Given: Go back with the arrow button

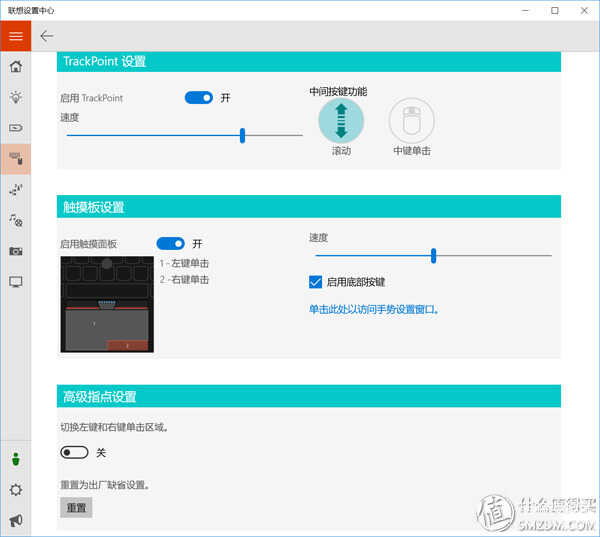Looking at the screenshot, I should click(47, 36).
